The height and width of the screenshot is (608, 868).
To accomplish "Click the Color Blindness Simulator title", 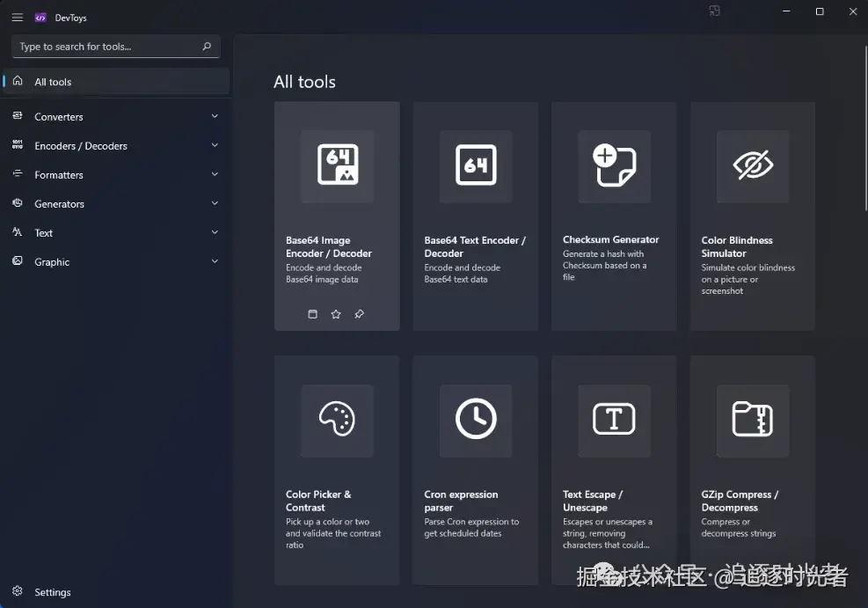I will (737, 247).
